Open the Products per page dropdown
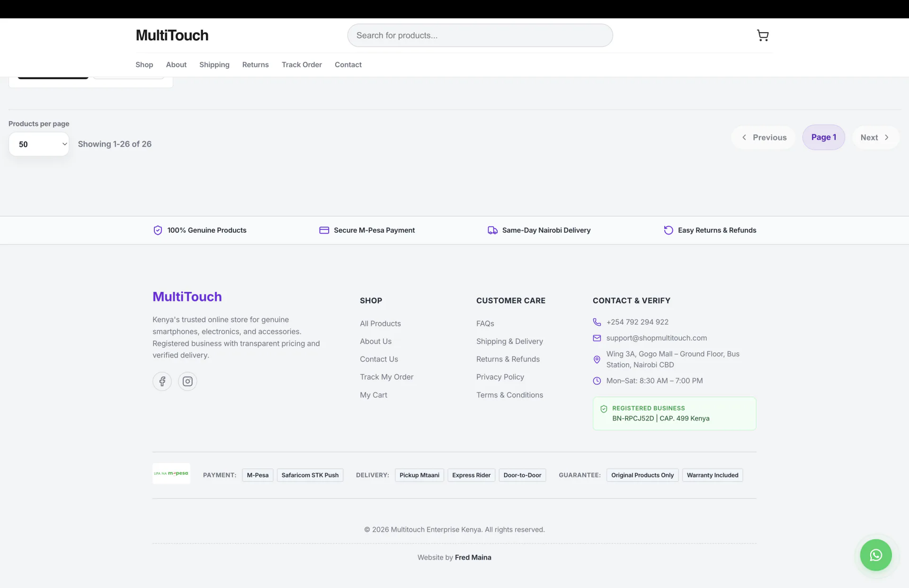Image resolution: width=909 pixels, height=588 pixels. [39, 144]
